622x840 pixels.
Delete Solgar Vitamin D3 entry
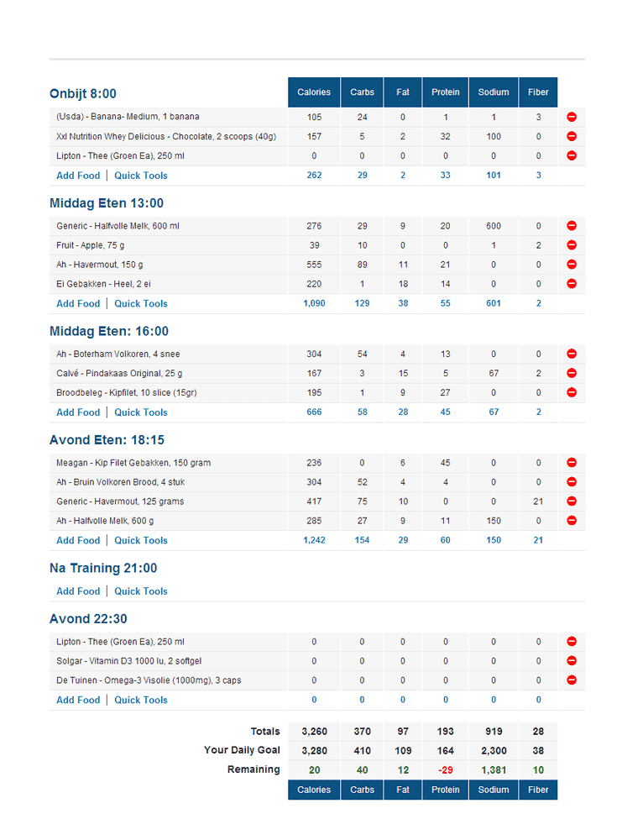point(572,661)
